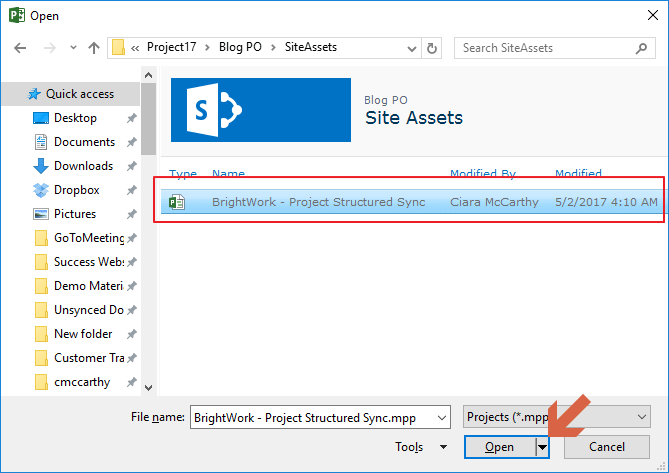Open the Downloads folder
Viewport: 669px width, 473px height.
pos(84,166)
